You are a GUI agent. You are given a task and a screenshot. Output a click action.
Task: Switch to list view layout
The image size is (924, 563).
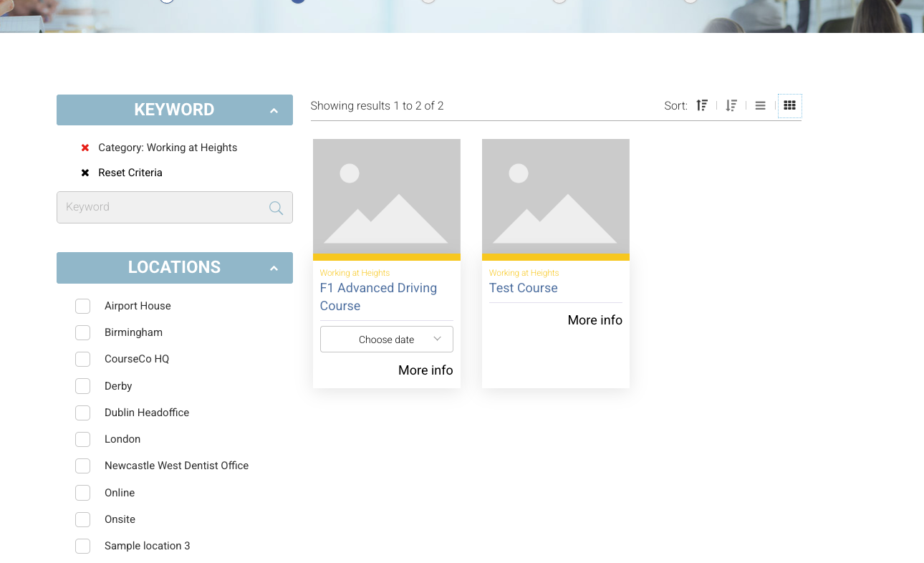(760, 105)
